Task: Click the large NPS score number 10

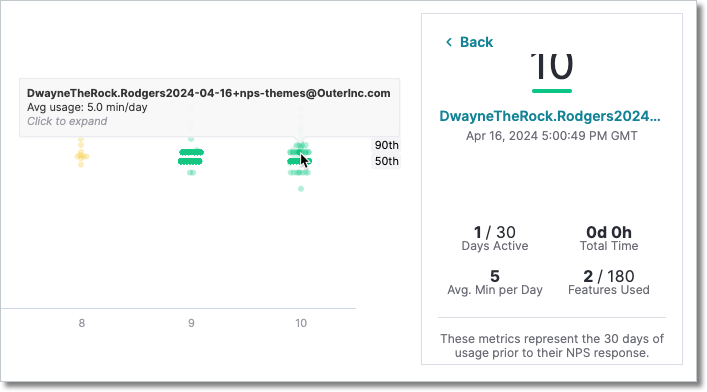Action: (x=551, y=67)
